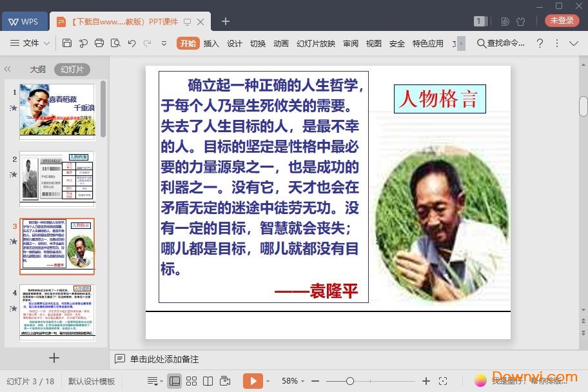The height and width of the screenshot is (392, 588).
Task: Open the 插入 ribbon tab
Action: 211,43
